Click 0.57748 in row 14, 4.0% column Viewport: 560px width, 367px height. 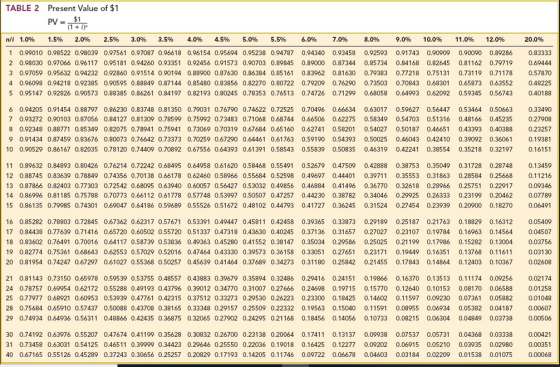(199, 195)
